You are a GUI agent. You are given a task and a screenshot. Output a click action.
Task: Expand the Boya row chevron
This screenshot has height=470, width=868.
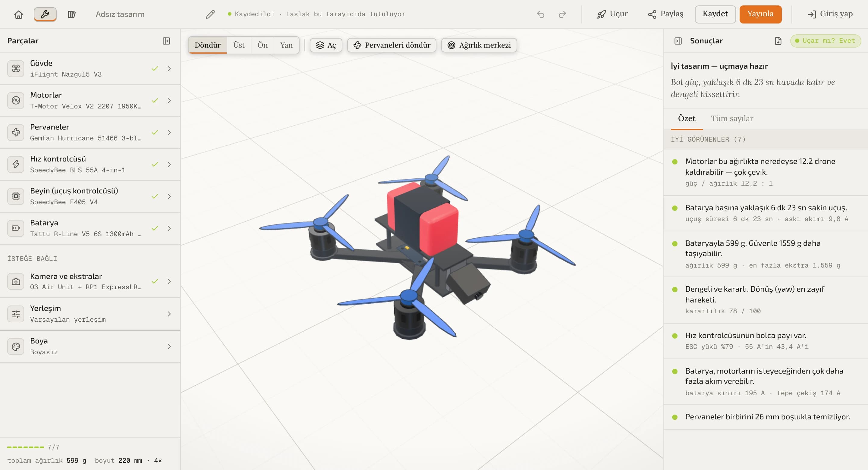(x=169, y=346)
